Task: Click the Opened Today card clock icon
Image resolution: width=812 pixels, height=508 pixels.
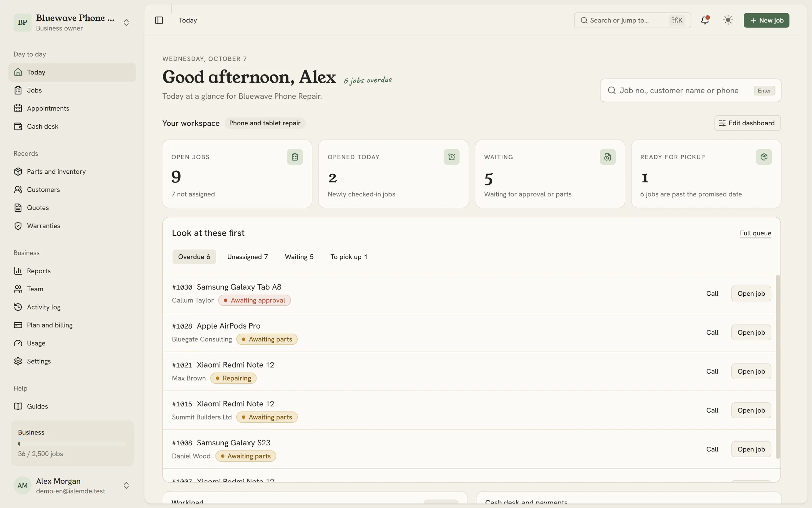Action: click(451, 157)
